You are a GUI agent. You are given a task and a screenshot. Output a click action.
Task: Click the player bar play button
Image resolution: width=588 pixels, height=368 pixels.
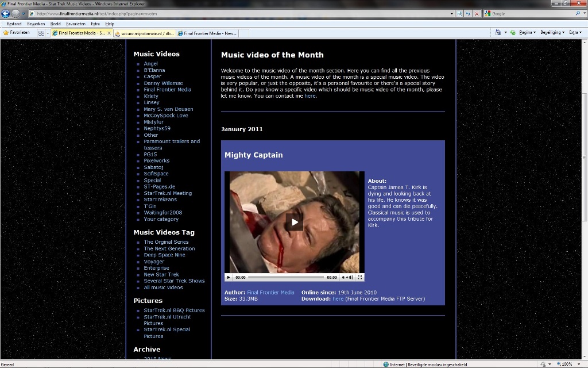coord(229,278)
